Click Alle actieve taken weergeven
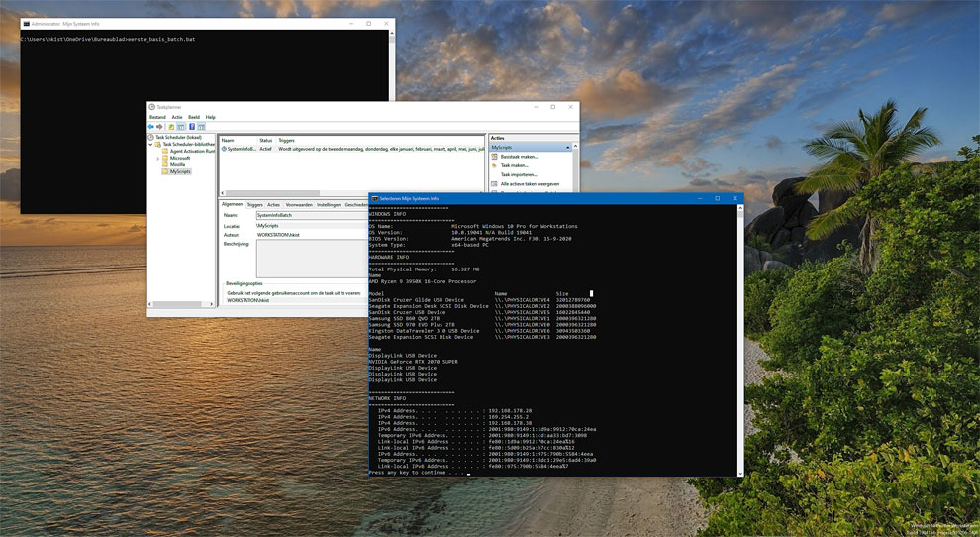The height and width of the screenshot is (537, 980). [x=530, y=184]
